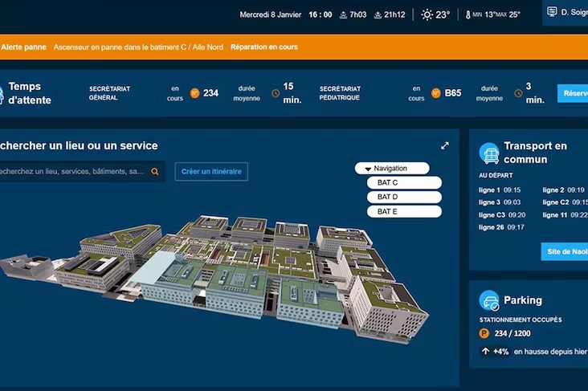Click the clock icon beside 3 min.
This screenshot has height=391, width=588.
coord(518,93)
